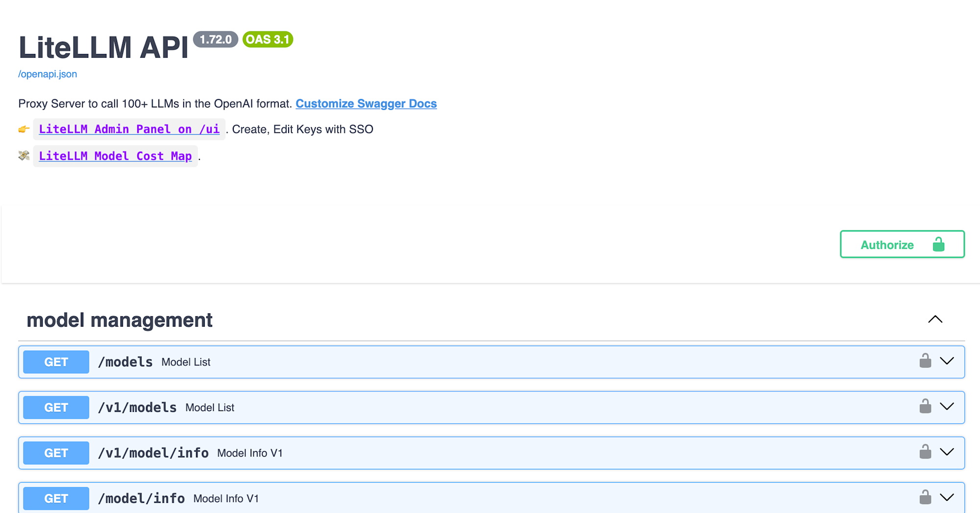The height and width of the screenshot is (513, 980).
Task: Click the /model/info path text
Action: [x=142, y=498]
